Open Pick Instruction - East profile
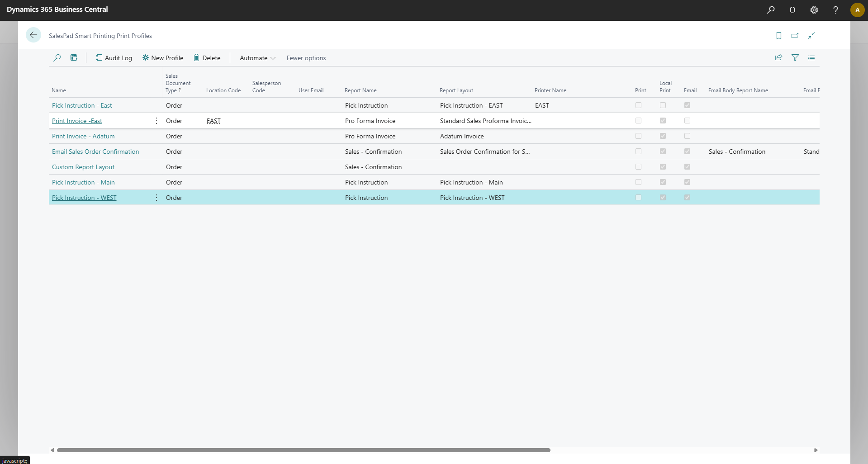The height and width of the screenshot is (464, 868). pos(82,105)
